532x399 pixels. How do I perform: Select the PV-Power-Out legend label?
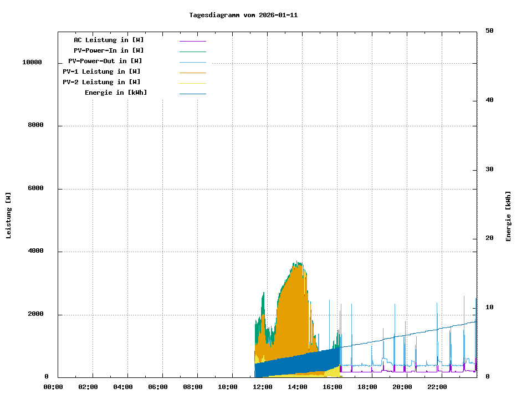point(105,61)
